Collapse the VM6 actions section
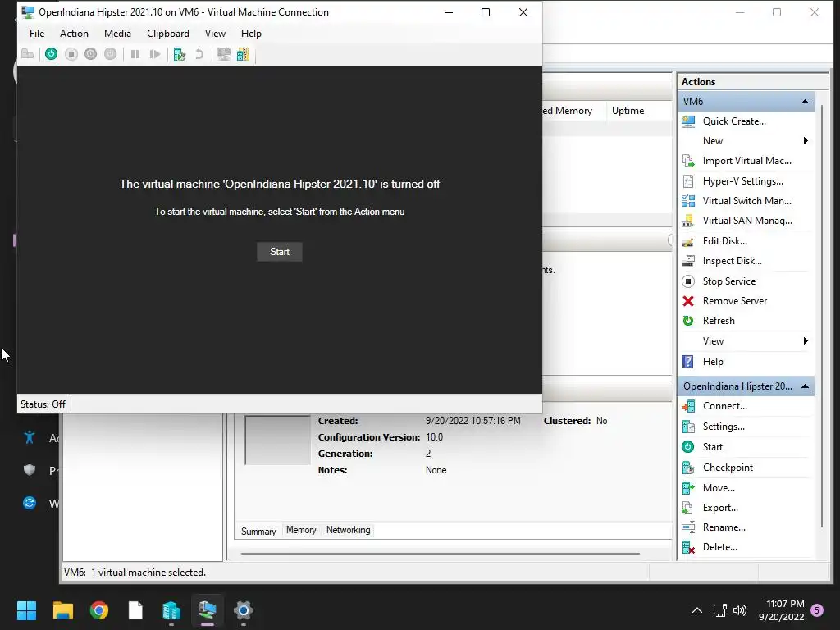The height and width of the screenshot is (630, 840). [x=805, y=102]
